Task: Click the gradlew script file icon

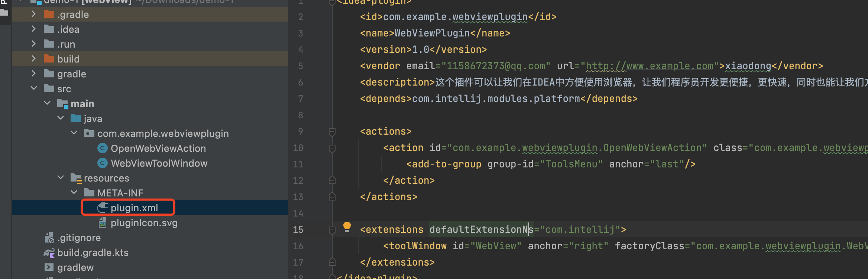Action: tap(49, 267)
